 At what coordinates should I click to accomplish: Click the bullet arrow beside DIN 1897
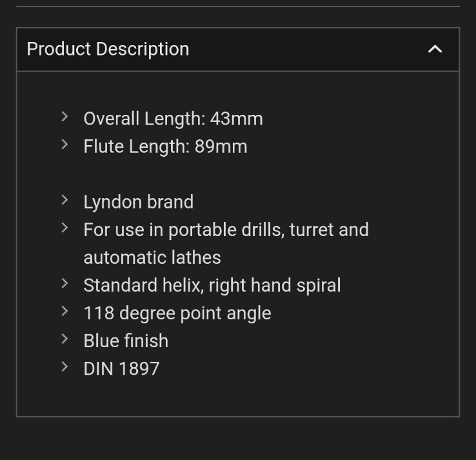[x=64, y=367]
